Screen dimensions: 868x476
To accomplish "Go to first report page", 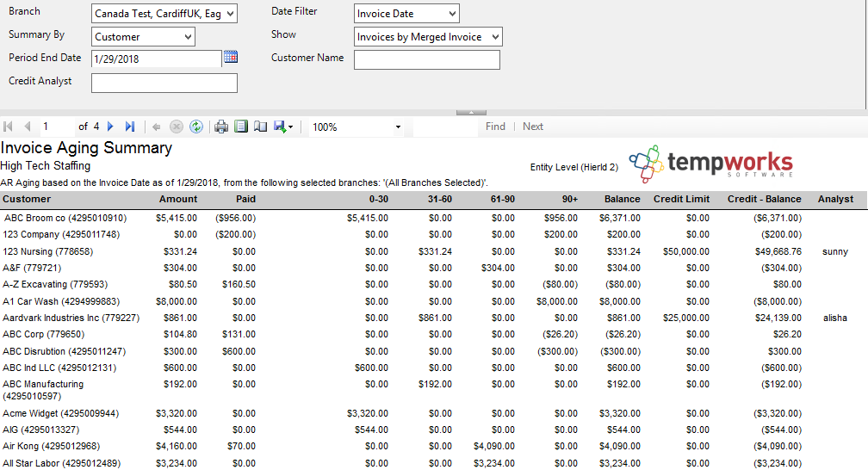I will pyautogui.click(x=8, y=127).
